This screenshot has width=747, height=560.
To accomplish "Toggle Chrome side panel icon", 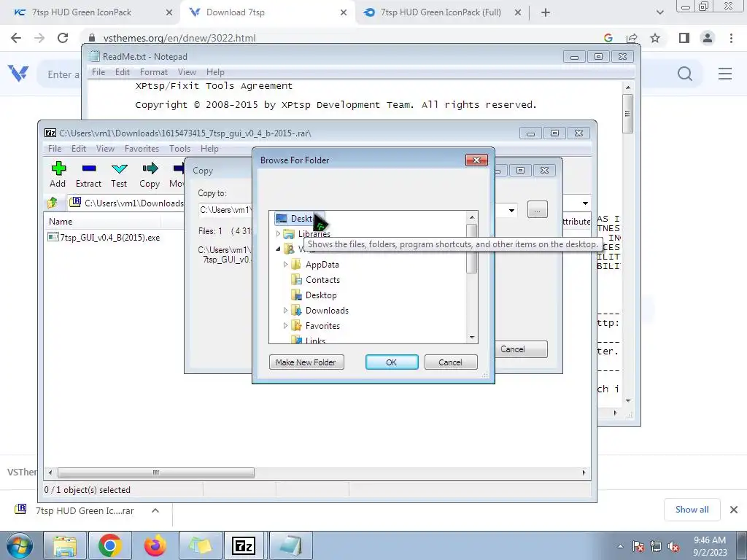I will [x=684, y=38].
